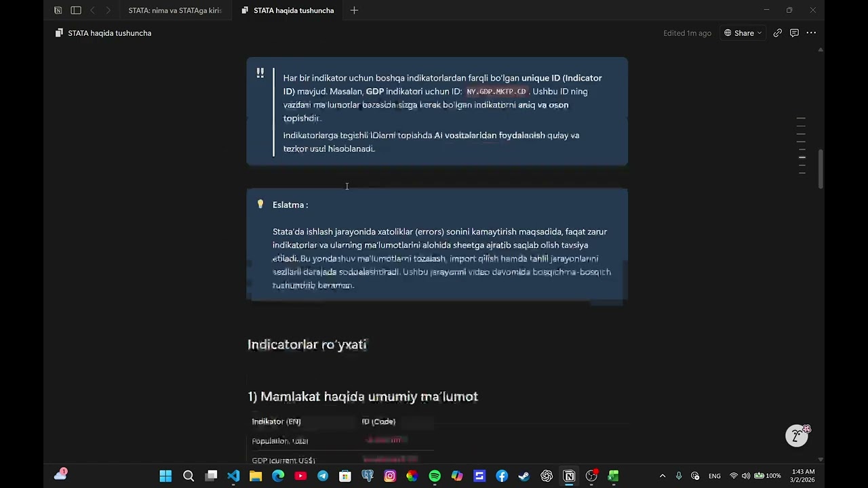Image resolution: width=868 pixels, height=488 pixels.
Task: Open a new tab with plus button
Action: (354, 10)
